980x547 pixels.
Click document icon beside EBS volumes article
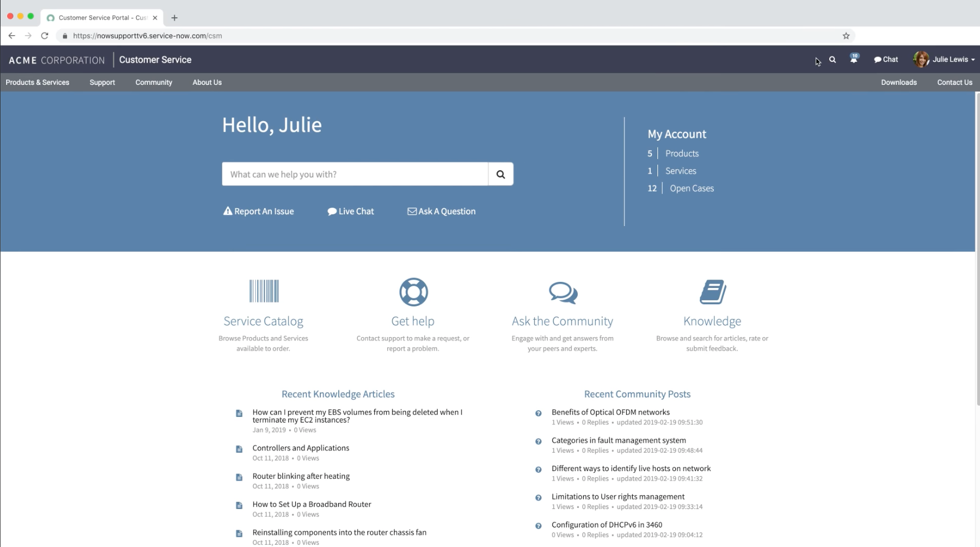pos(239,413)
